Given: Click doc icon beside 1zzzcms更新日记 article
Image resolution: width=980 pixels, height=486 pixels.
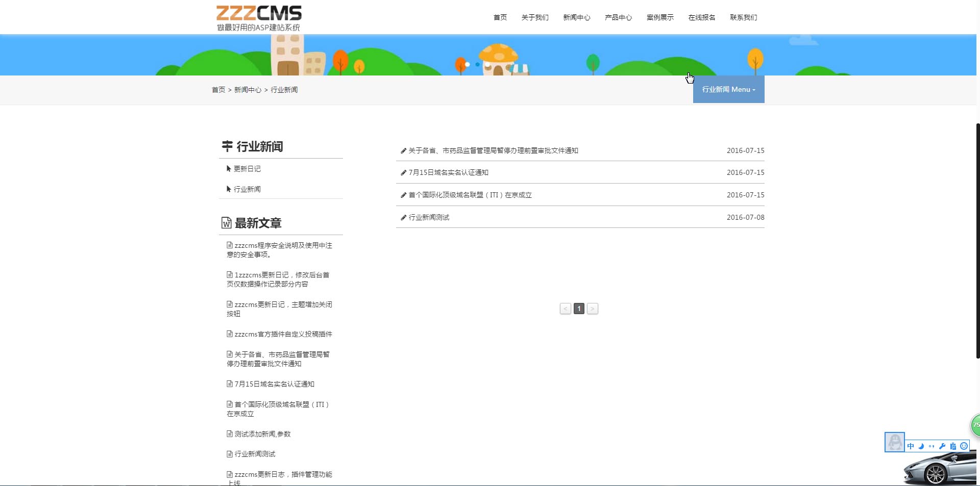Looking at the screenshot, I should point(230,275).
